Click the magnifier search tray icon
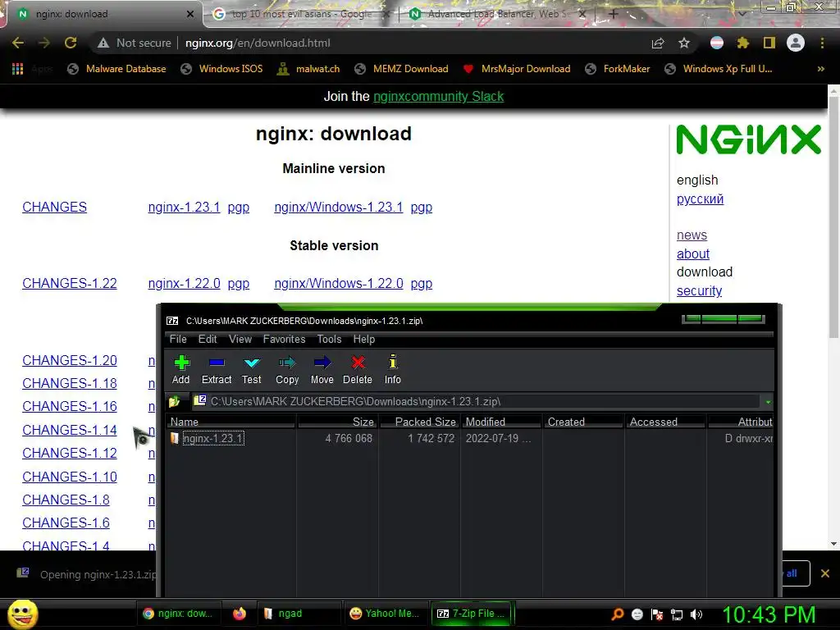Image resolution: width=840 pixels, height=630 pixels. pos(618,614)
